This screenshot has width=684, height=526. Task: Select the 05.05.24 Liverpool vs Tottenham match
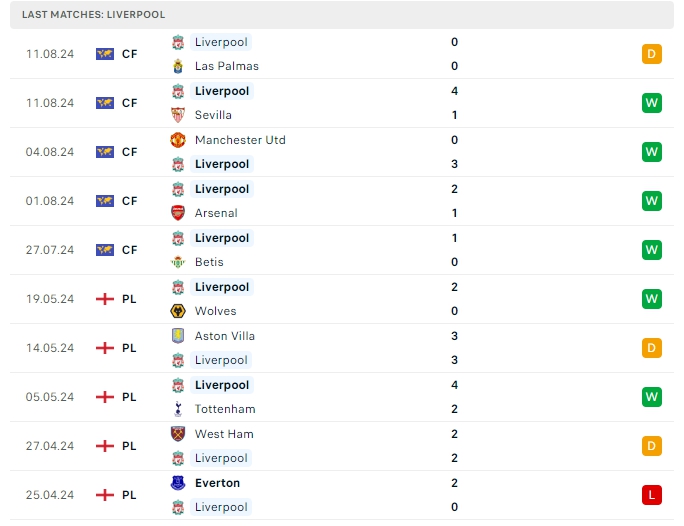coord(340,397)
